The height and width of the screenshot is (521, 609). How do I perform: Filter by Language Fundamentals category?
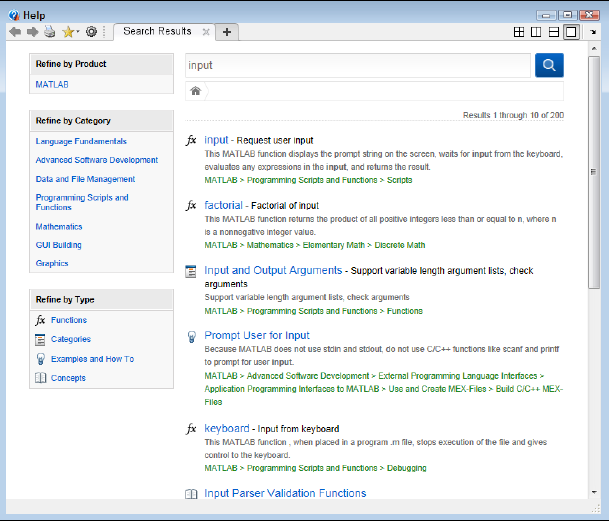click(x=81, y=141)
